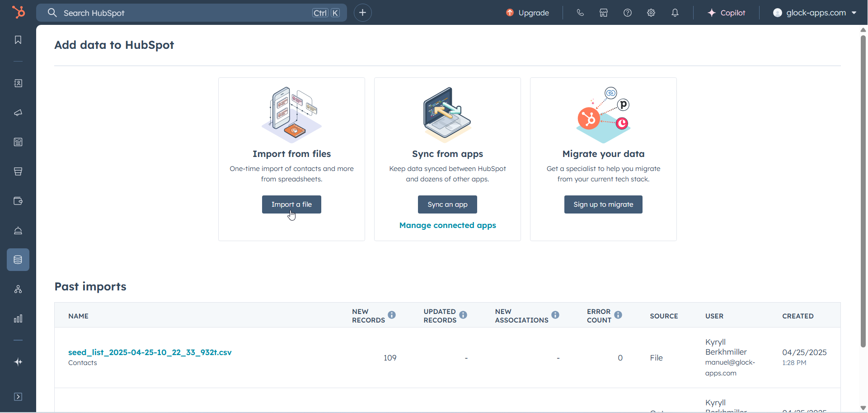This screenshot has height=413, width=868.
Task: Click the Updated Records info icon
Action: coord(463,315)
